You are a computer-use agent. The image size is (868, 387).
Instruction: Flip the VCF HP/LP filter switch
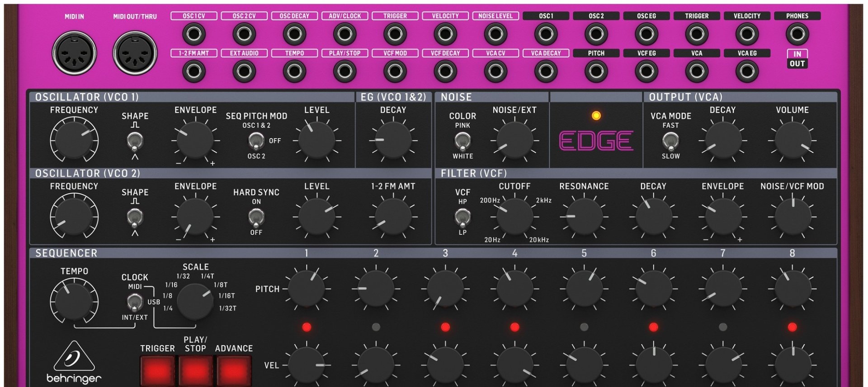[x=462, y=218]
